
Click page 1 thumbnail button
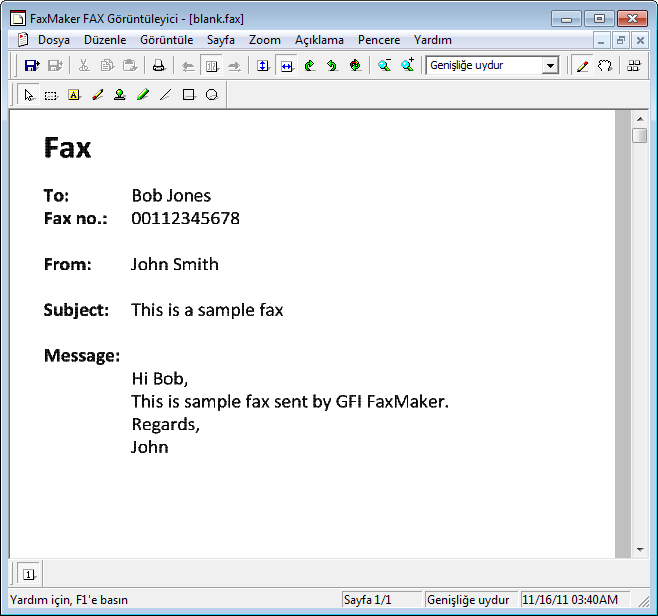coord(29,574)
